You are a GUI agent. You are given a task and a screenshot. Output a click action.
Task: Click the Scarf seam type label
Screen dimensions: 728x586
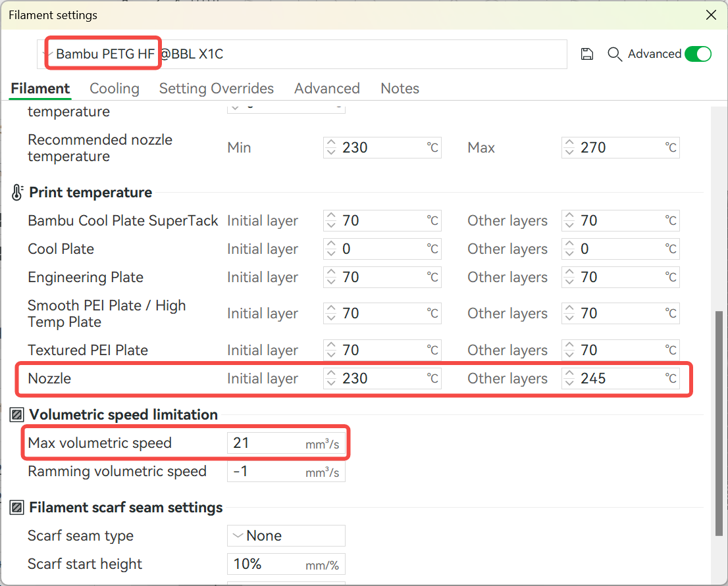coord(80,535)
